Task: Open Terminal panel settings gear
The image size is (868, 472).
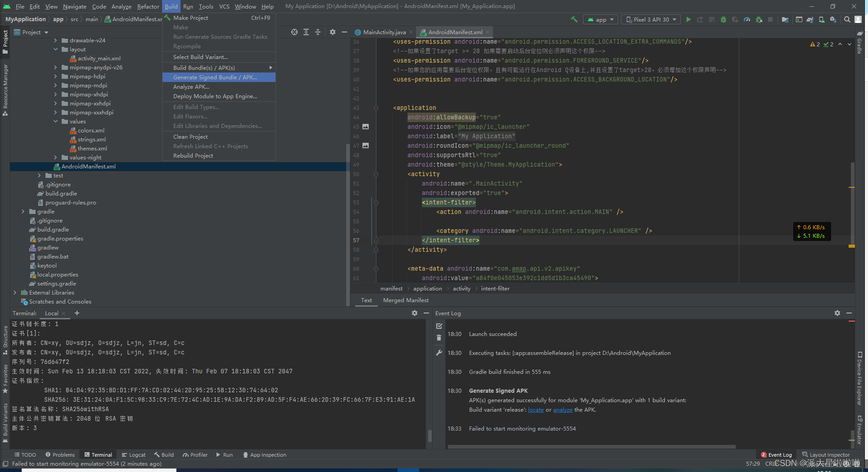Action: pos(415,313)
